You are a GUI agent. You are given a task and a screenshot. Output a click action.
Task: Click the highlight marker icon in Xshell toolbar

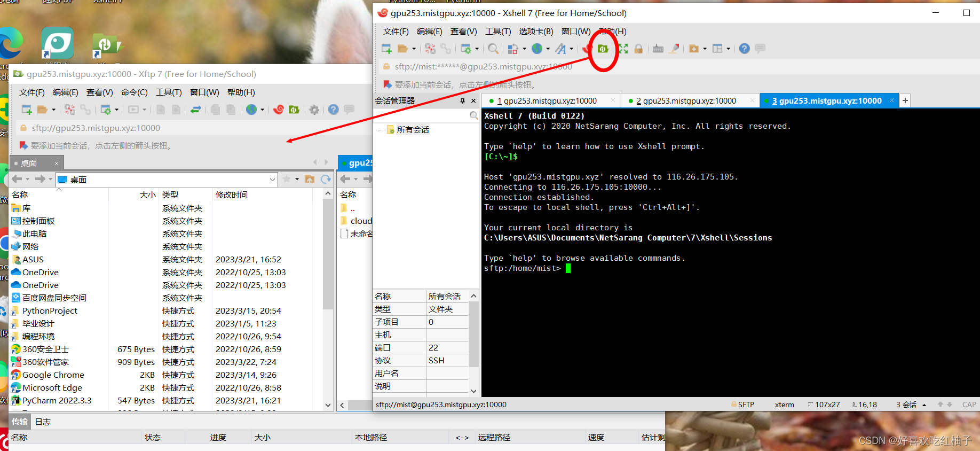(674, 49)
